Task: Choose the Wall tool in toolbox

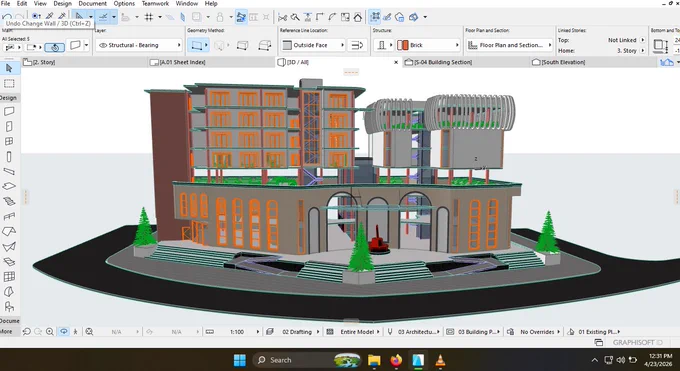Action: click(x=9, y=112)
